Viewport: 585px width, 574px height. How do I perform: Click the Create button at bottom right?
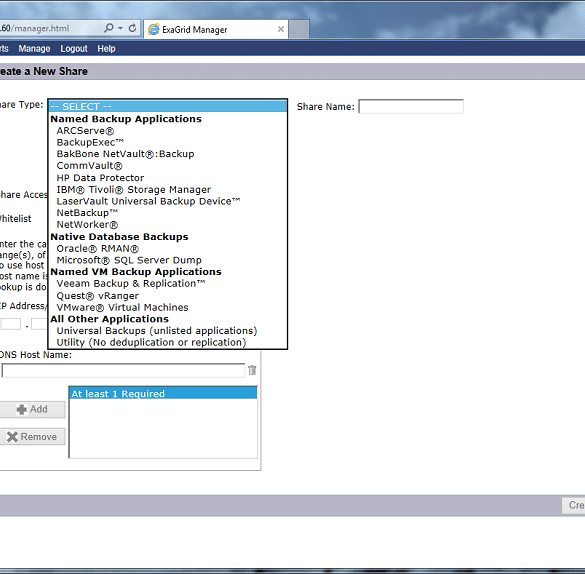(573, 505)
